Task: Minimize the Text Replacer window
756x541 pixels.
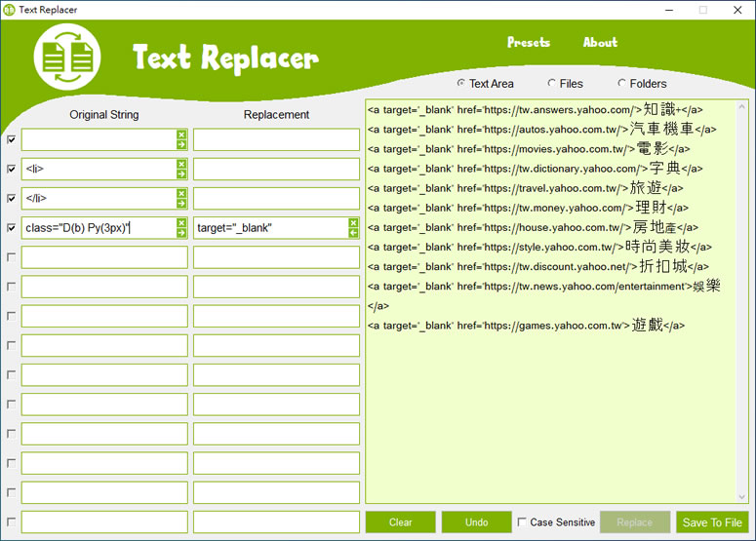Action: click(x=669, y=10)
